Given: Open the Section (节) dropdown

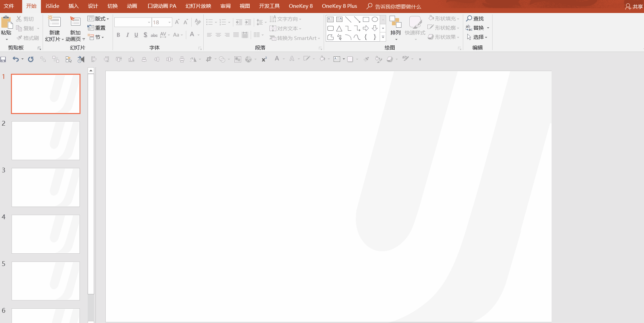Looking at the screenshot, I should click(x=96, y=37).
